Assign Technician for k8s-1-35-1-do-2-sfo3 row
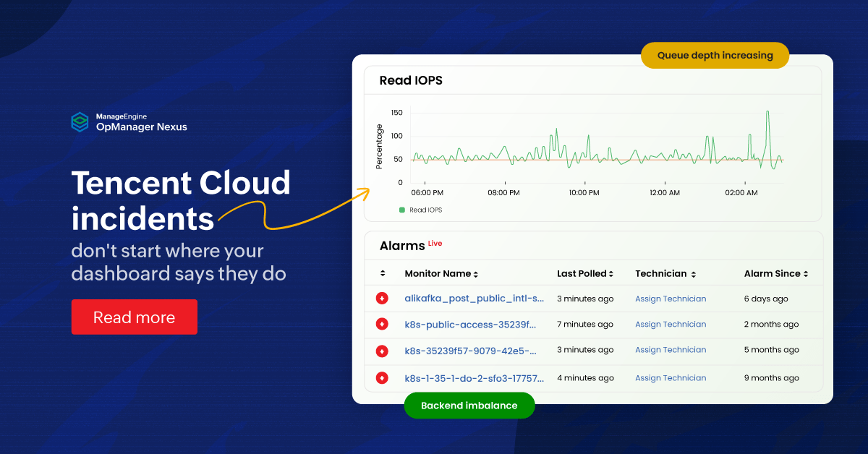The width and height of the screenshot is (868, 454). coord(671,378)
